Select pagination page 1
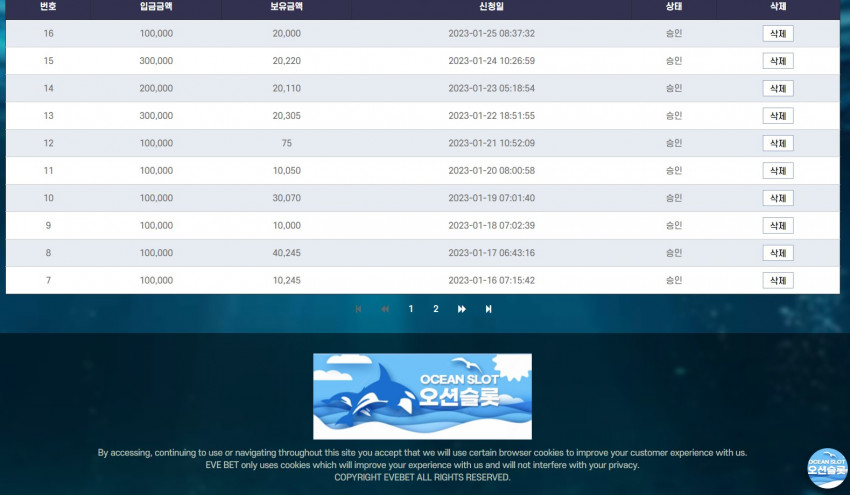The image size is (850, 495). click(x=411, y=309)
